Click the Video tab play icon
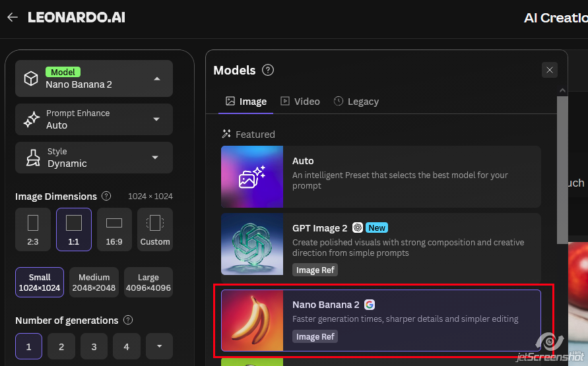The width and height of the screenshot is (588, 366). coord(285,101)
